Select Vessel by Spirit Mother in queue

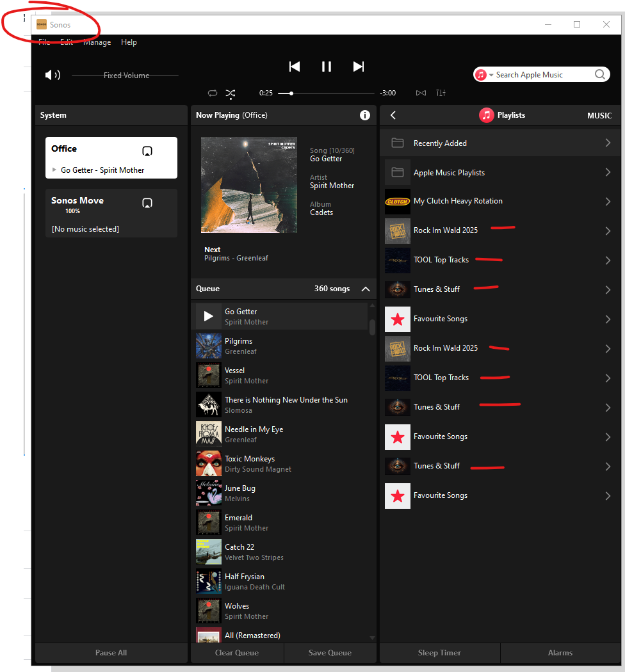pos(282,375)
